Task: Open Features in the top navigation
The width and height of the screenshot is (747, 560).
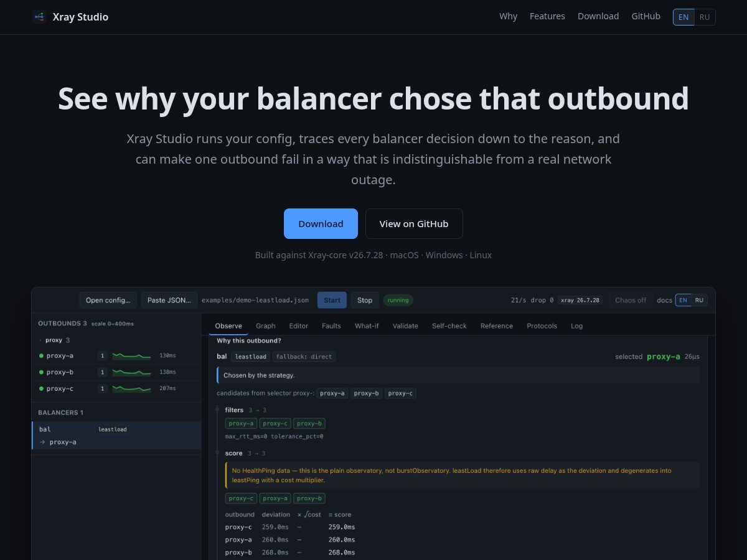Action: pos(547,17)
